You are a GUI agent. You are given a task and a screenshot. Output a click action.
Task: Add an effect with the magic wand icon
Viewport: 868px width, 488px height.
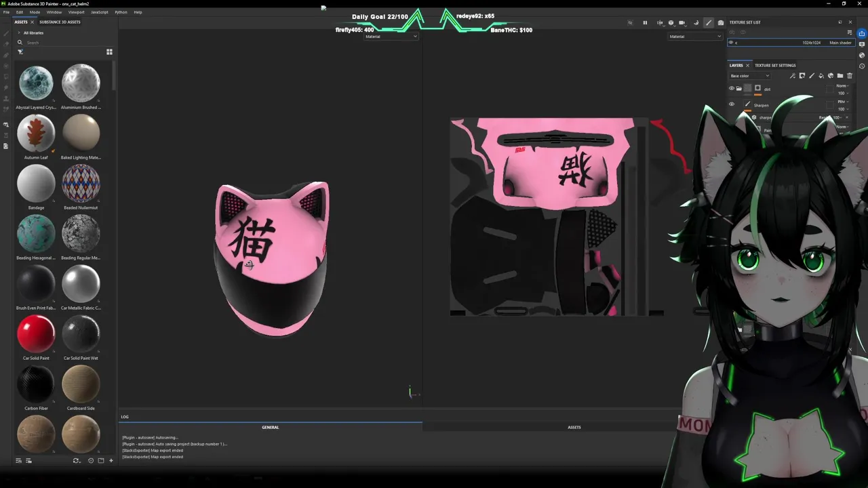pos(793,76)
